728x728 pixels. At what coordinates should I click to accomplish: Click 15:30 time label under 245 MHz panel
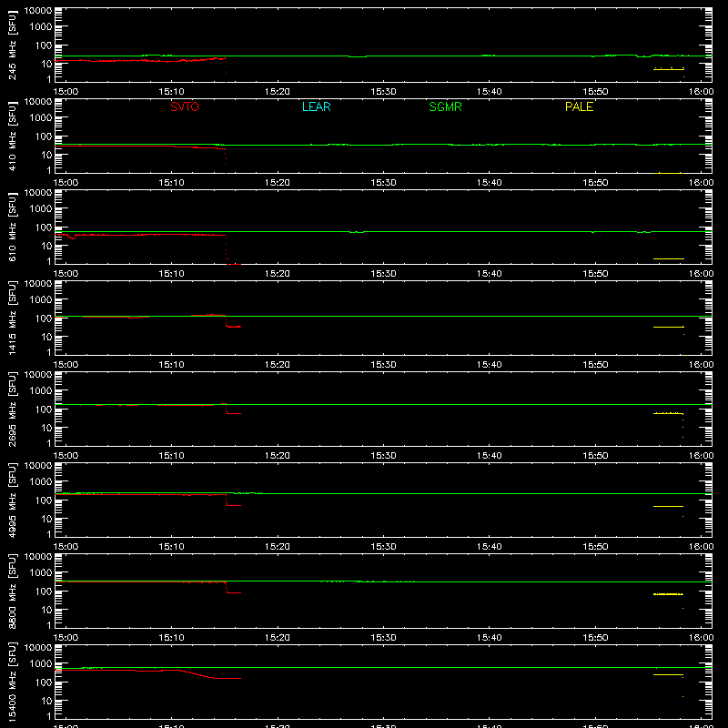[383, 92]
